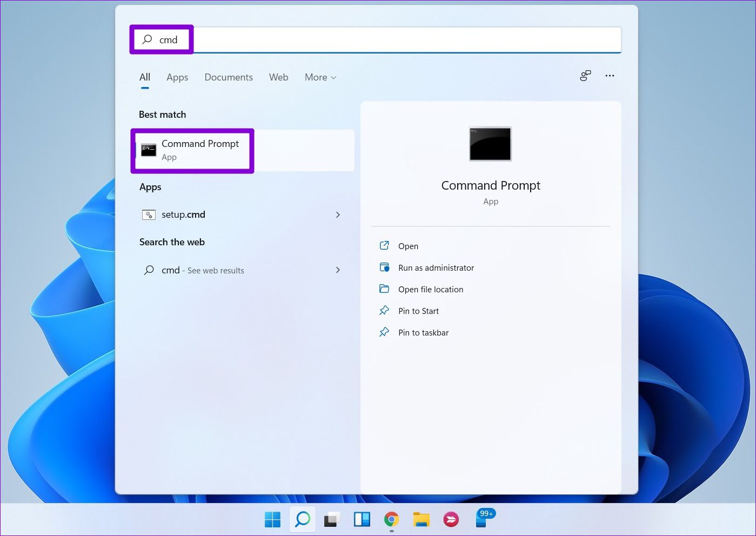
Task: Switch to the Apps tab
Action: coord(177,77)
